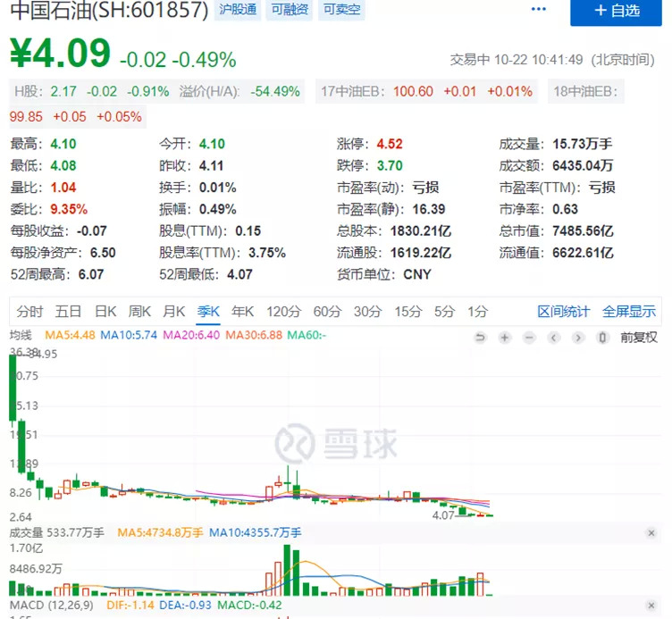Switch to the 120分 chart tab
672x619 pixels.
283,312
